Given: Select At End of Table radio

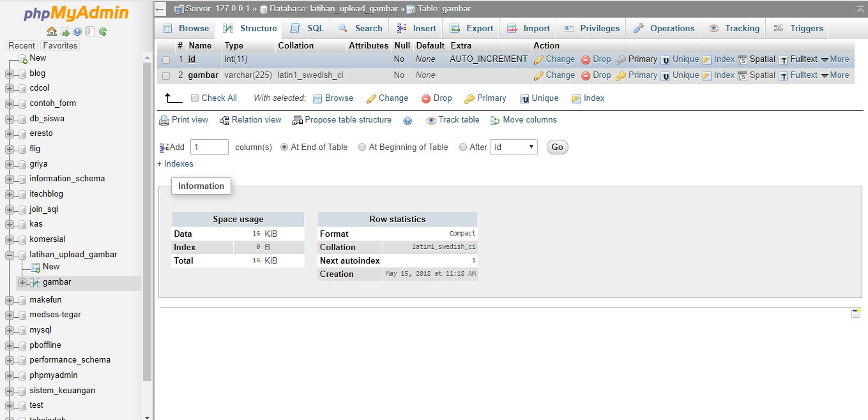Looking at the screenshot, I should (284, 147).
